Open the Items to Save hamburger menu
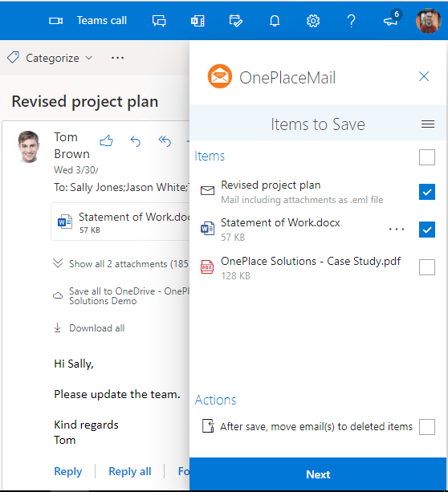This screenshot has height=492, width=448. 428,124
